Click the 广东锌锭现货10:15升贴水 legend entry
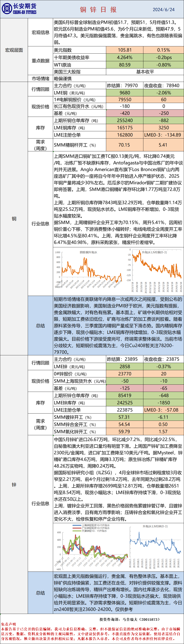 point(91,528)
